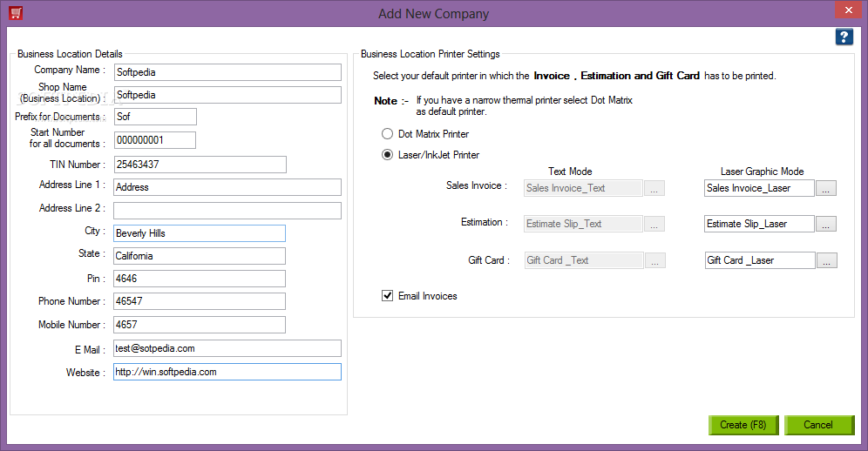Click the Website field
The image size is (868, 451).
[227, 372]
